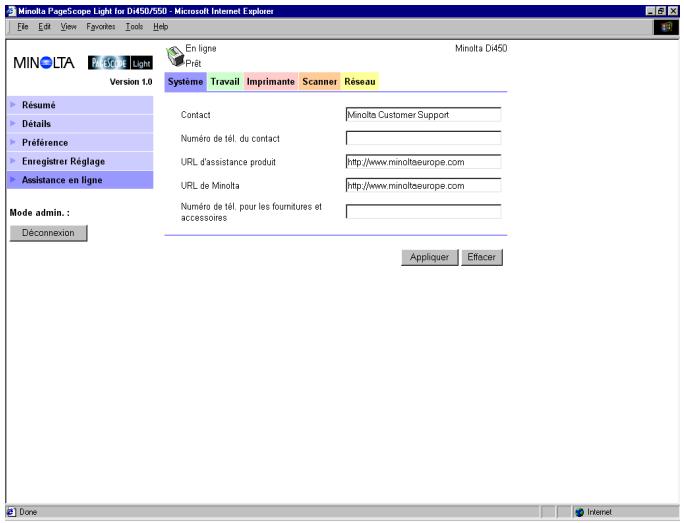Click the Internet Explorer throbber icon

point(666,27)
